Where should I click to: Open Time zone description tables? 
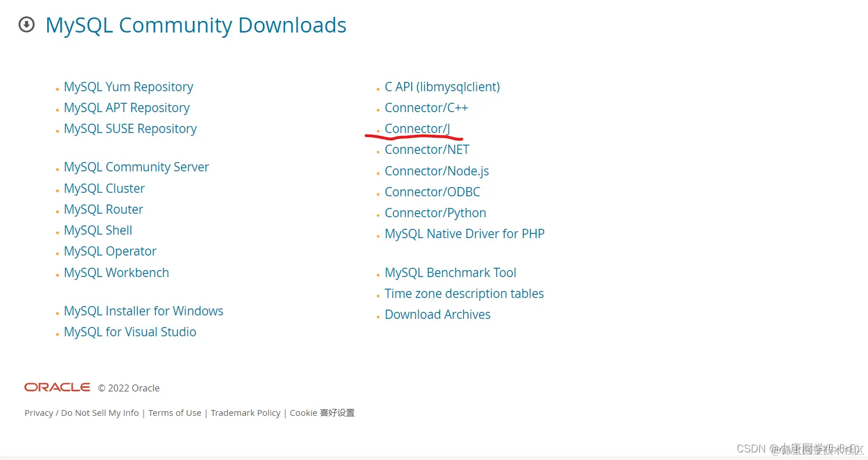click(465, 293)
